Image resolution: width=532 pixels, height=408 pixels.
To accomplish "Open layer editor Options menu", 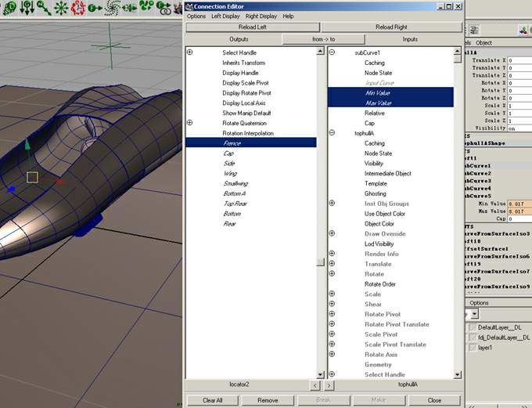I will (479, 303).
